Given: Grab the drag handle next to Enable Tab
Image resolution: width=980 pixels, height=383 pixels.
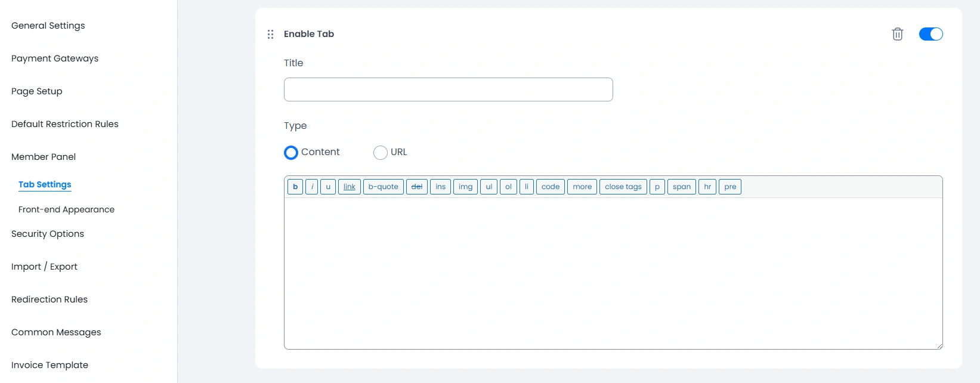Looking at the screenshot, I should (x=270, y=34).
